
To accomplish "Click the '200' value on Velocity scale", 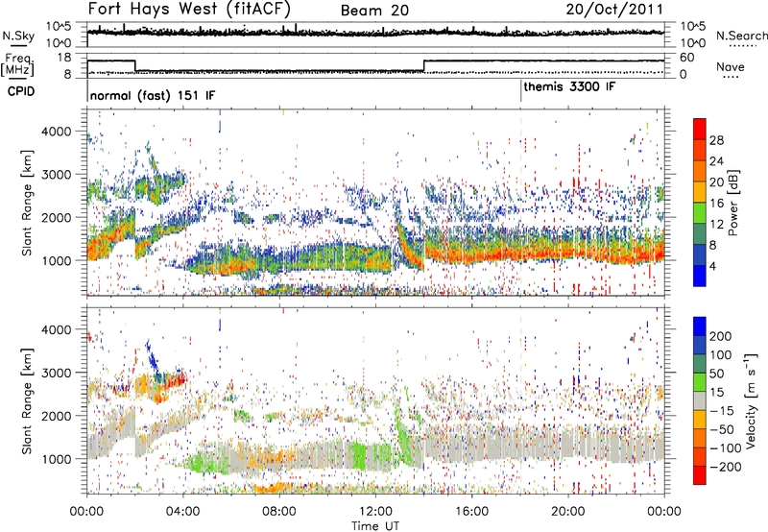I will click(721, 336).
